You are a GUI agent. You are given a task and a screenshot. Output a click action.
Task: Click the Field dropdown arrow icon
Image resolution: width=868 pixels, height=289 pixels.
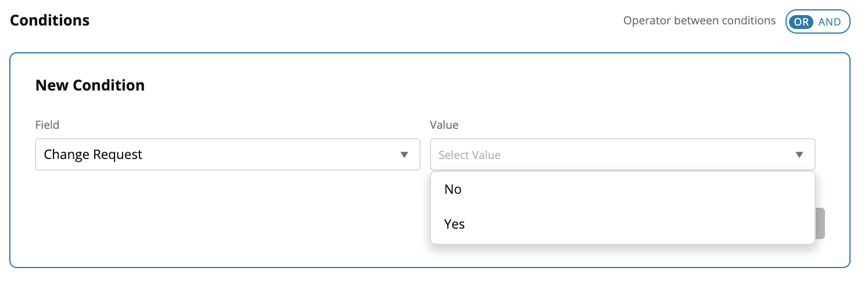(x=404, y=155)
